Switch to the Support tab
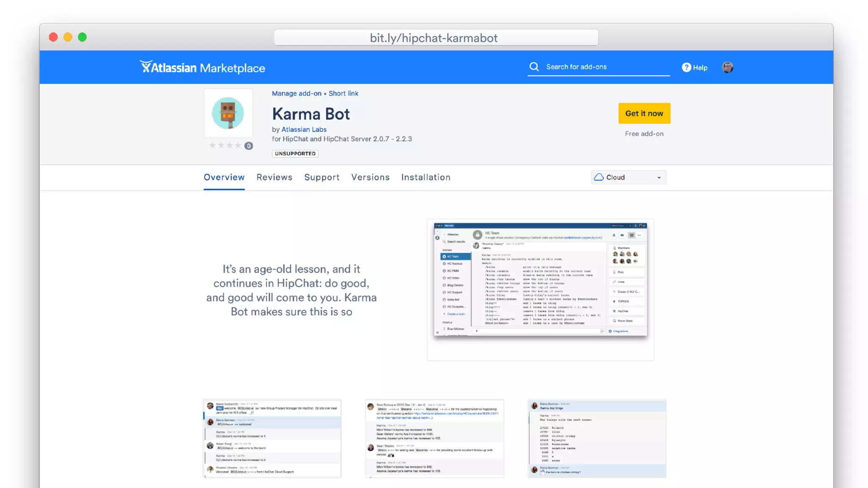The image size is (868, 488). [x=322, y=177]
